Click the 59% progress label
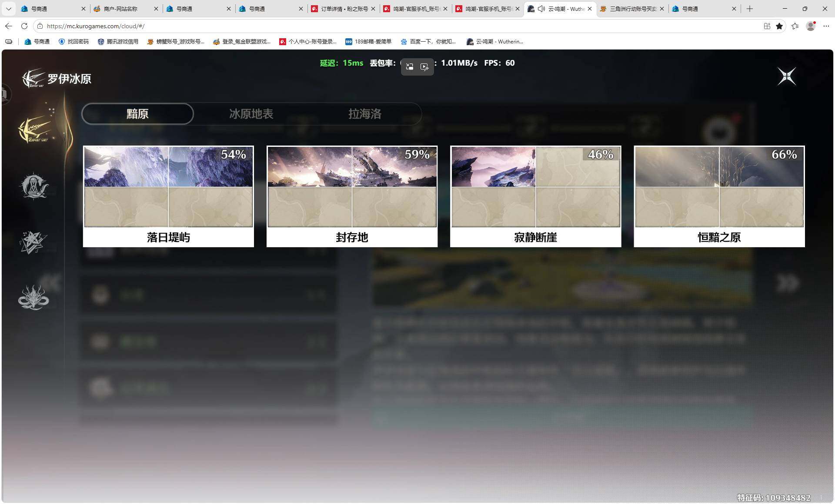The height and width of the screenshot is (504, 835). point(417,154)
